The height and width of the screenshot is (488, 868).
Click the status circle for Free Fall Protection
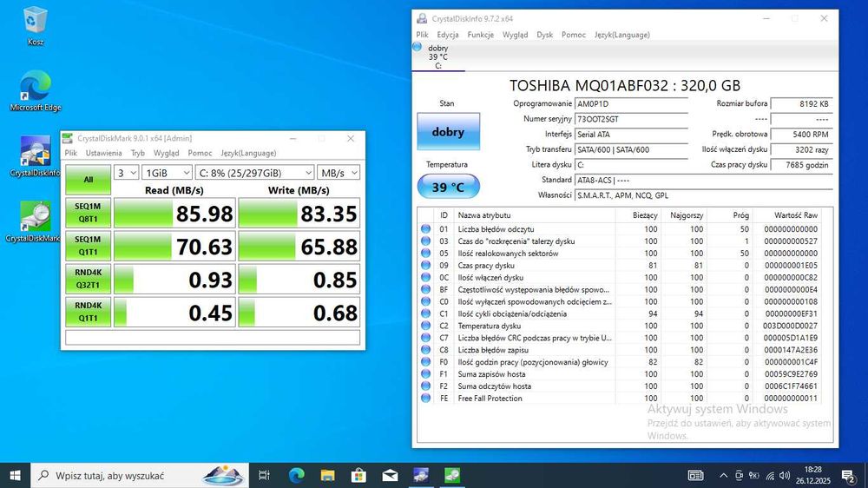pos(425,399)
